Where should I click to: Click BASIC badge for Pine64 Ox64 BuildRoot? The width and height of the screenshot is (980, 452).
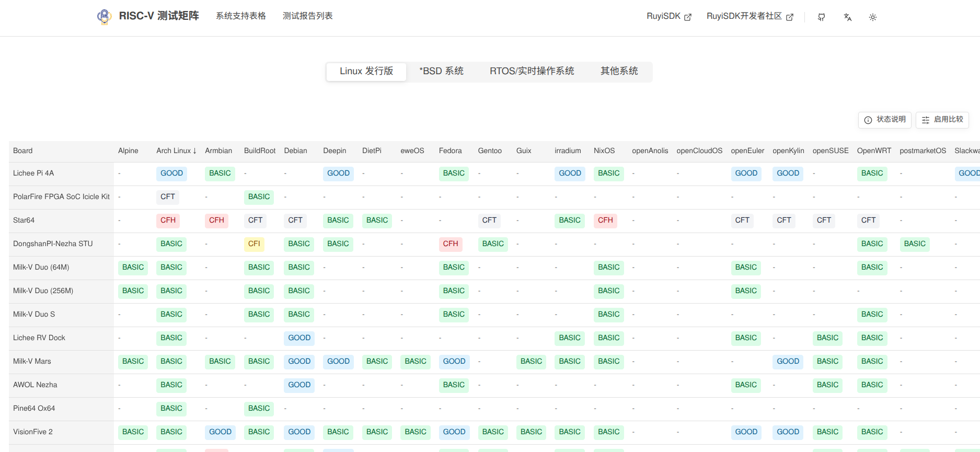click(x=259, y=409)
